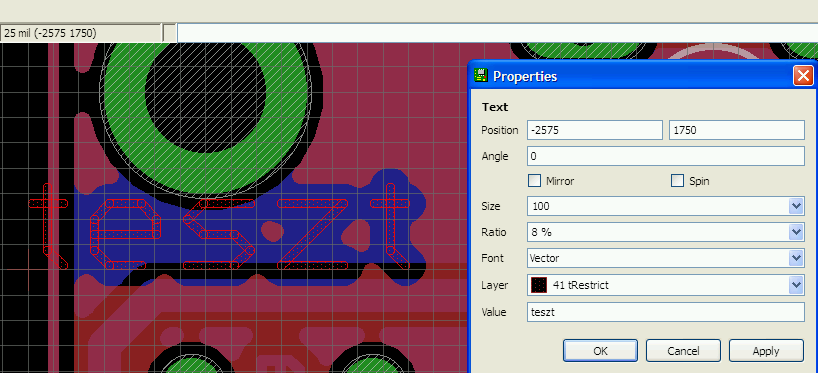818x373 pixels.
Task: Click the Angle input field
Action: [666, 156]
